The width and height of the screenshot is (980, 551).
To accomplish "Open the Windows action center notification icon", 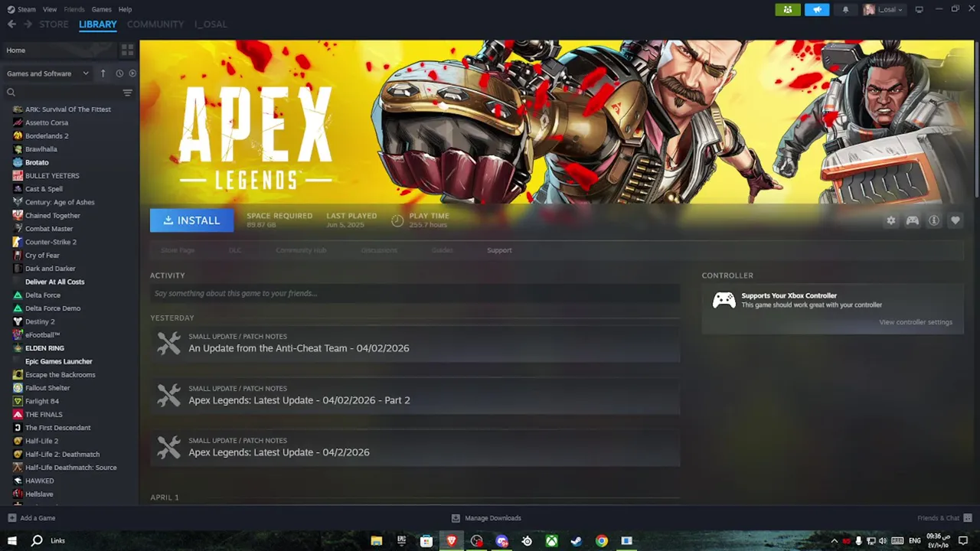I will [963, 540].
